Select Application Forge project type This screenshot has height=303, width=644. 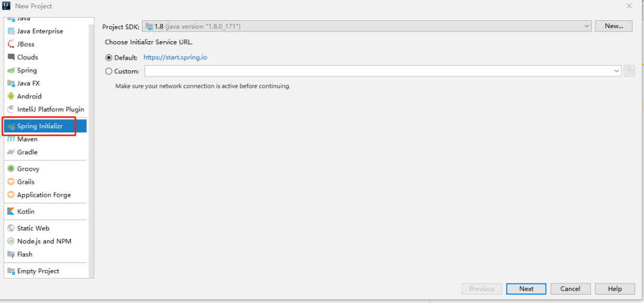(x=44, y=195)
